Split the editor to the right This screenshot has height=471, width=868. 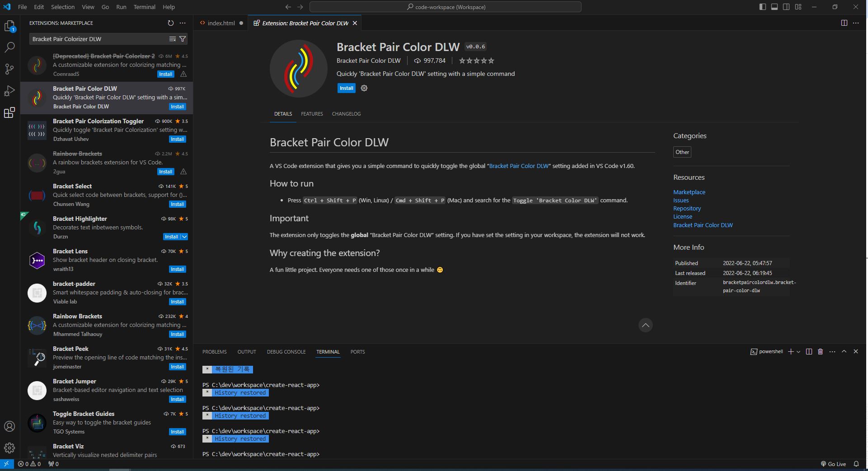(844, 23)
